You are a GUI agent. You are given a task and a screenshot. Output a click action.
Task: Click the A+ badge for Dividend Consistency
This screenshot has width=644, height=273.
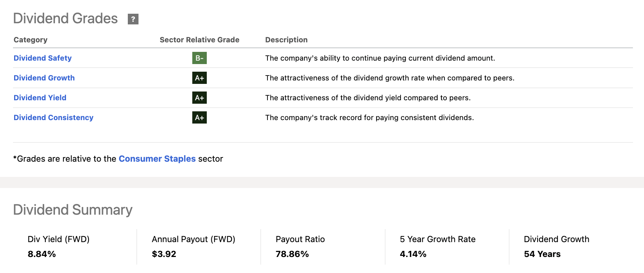(199, 117)
